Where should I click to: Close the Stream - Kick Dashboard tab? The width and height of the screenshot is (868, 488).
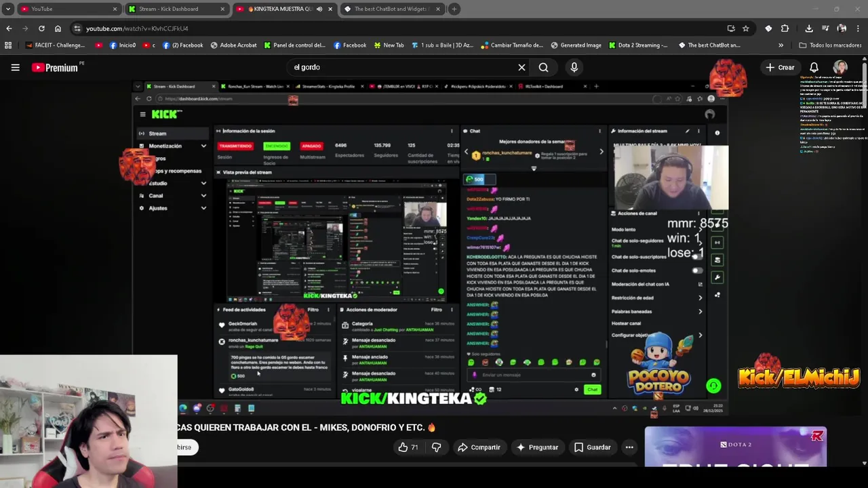pos(222,9)
